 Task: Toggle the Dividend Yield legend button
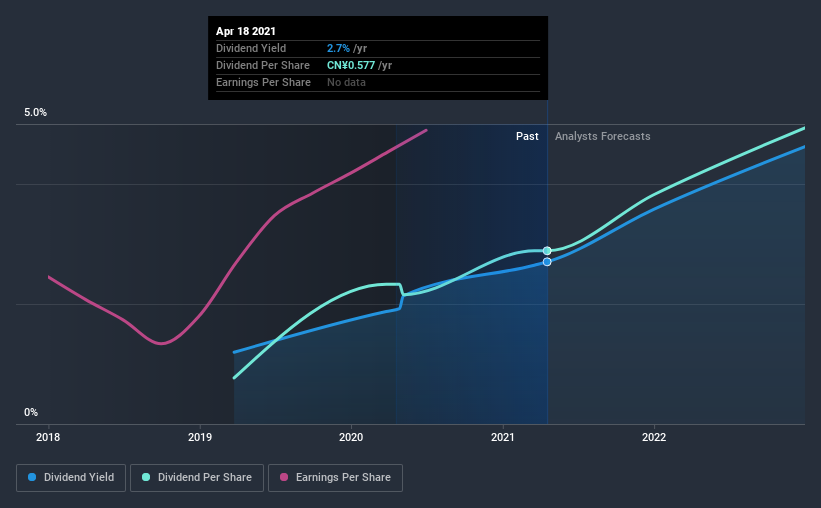point(71,478)
